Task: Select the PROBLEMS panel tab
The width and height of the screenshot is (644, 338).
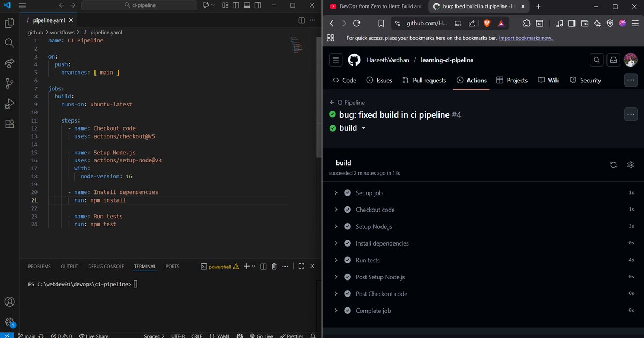Action: (x=39, y=266)
